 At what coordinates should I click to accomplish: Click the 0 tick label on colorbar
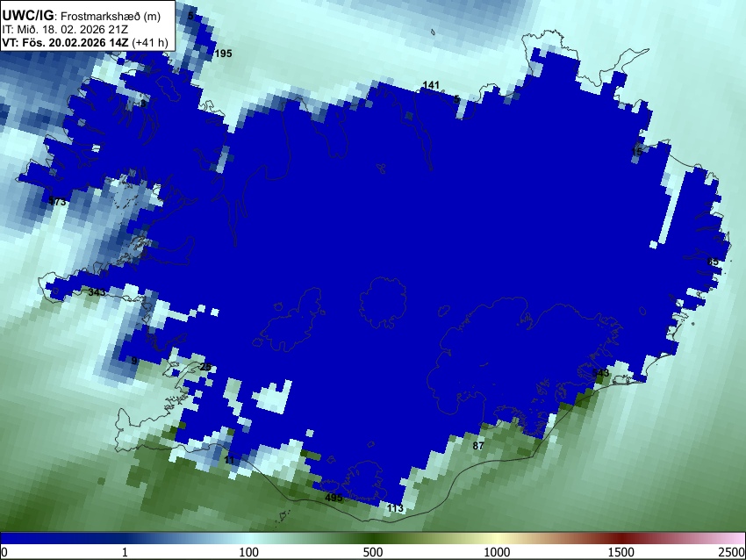tap(4, 552)
